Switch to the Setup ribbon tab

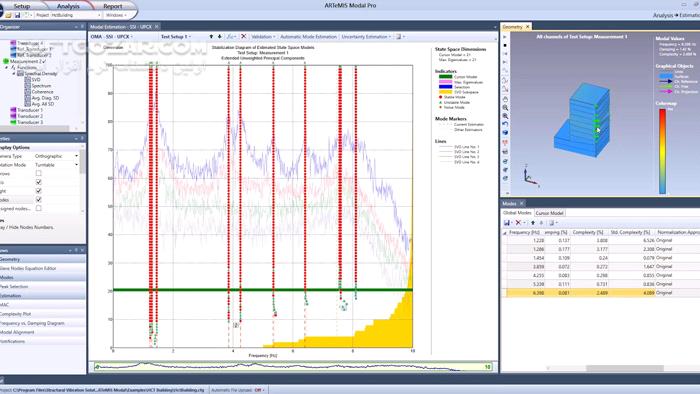pyautogui.click(x=21, y=6)
